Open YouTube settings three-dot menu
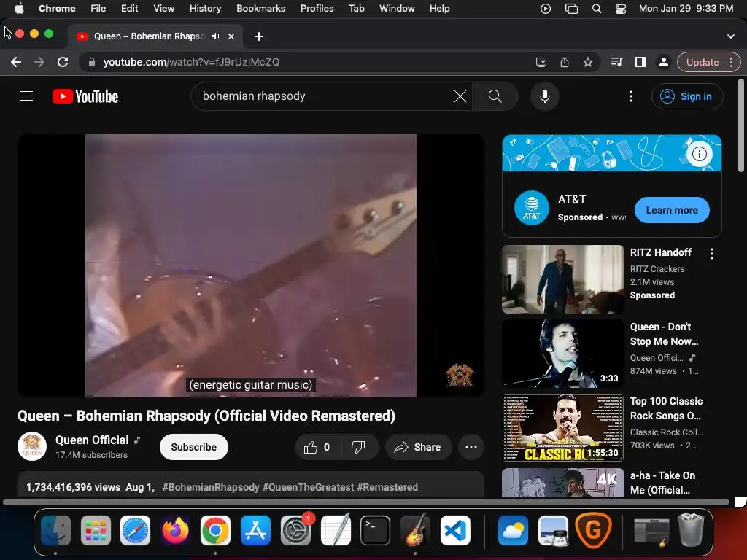The width and height of the screenshot is (747, 560). click(x=631, y=96)
